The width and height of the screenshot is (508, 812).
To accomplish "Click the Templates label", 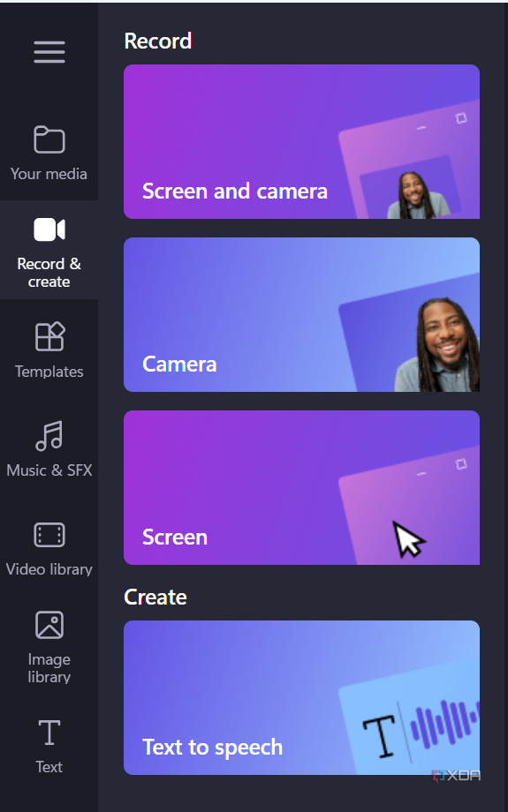I will point(49,372).
